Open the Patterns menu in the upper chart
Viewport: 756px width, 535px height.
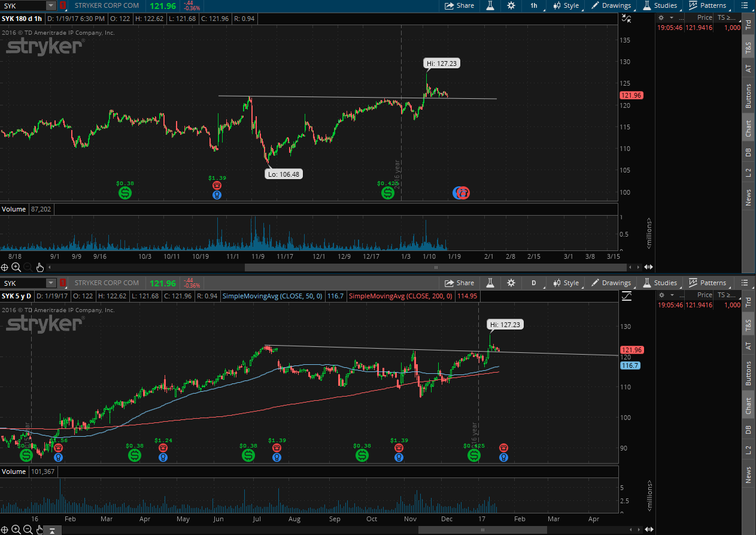coord(708,5)
